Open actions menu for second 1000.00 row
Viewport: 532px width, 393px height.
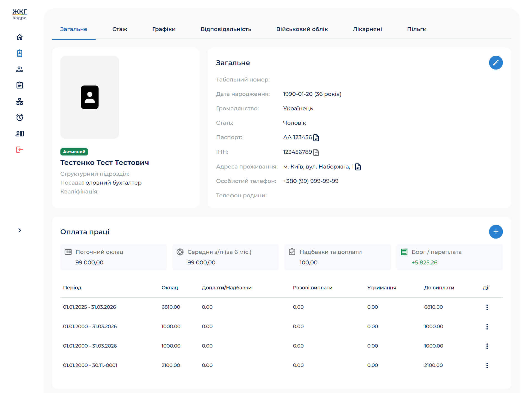(487, 346)
